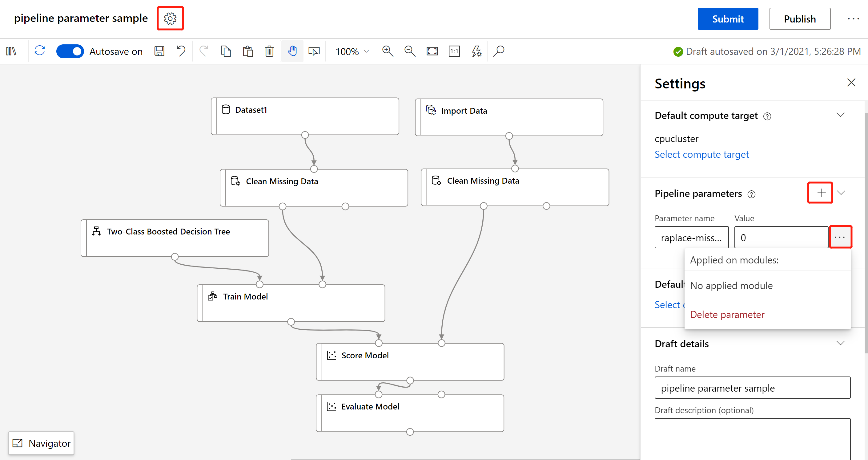Select compute target link cpucluster

pos(701,154)
